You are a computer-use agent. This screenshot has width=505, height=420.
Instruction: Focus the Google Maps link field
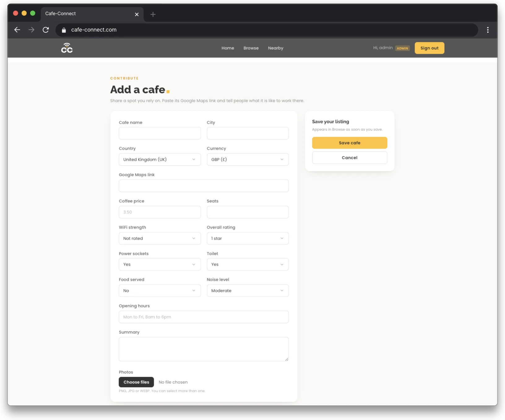(x=204, y=186)
